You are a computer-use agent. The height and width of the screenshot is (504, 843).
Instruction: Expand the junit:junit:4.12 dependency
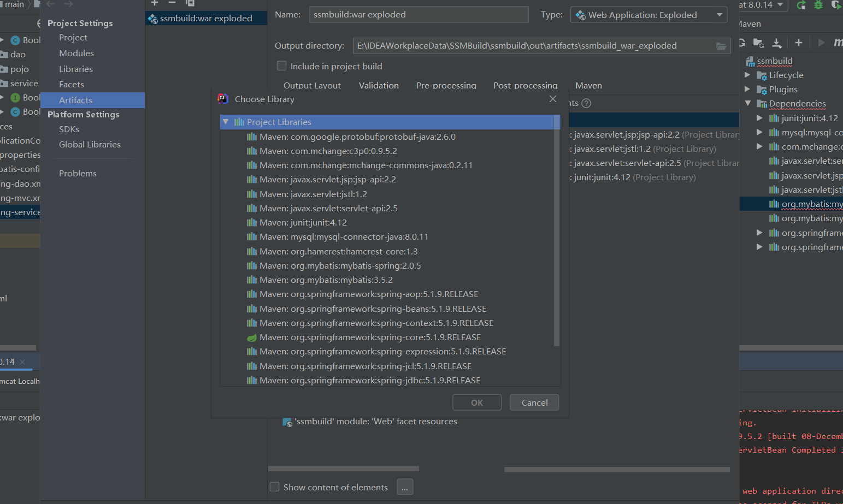point(759,117)
